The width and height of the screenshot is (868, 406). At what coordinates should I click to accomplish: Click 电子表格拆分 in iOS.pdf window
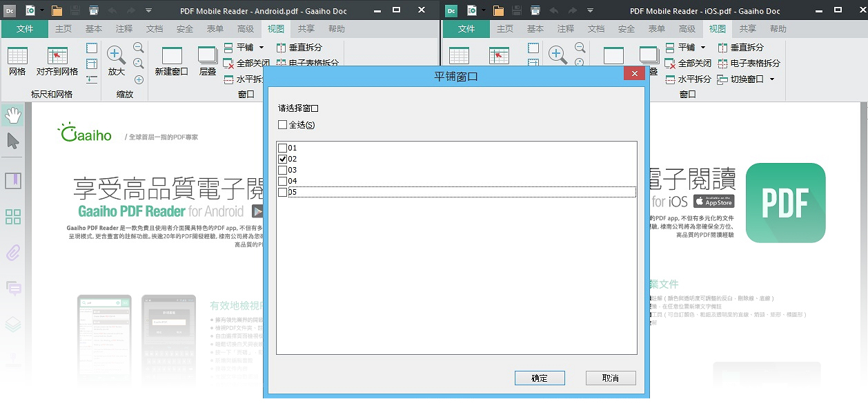click(749, 63)
